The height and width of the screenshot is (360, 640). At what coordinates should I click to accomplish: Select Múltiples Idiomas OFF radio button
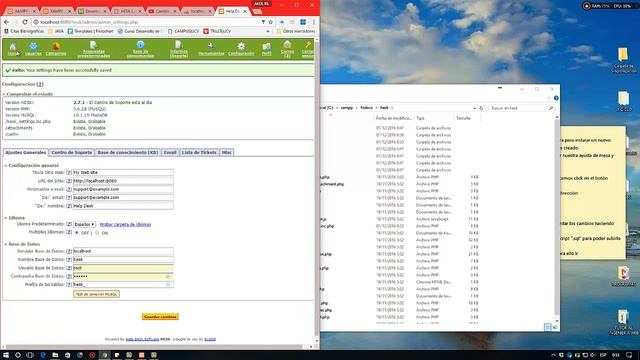point(77,233)
